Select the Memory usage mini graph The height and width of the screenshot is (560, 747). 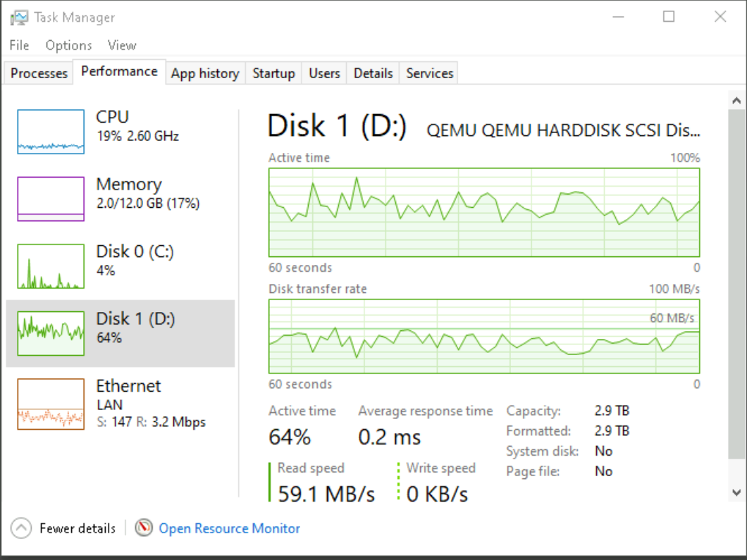[x=51, y=199]
